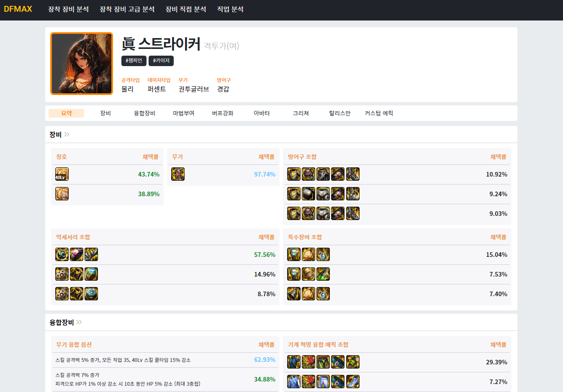Click first special equipment icon in 15.04% row
The height and width of the screenshot is (392, 563).
coord(294,254)
